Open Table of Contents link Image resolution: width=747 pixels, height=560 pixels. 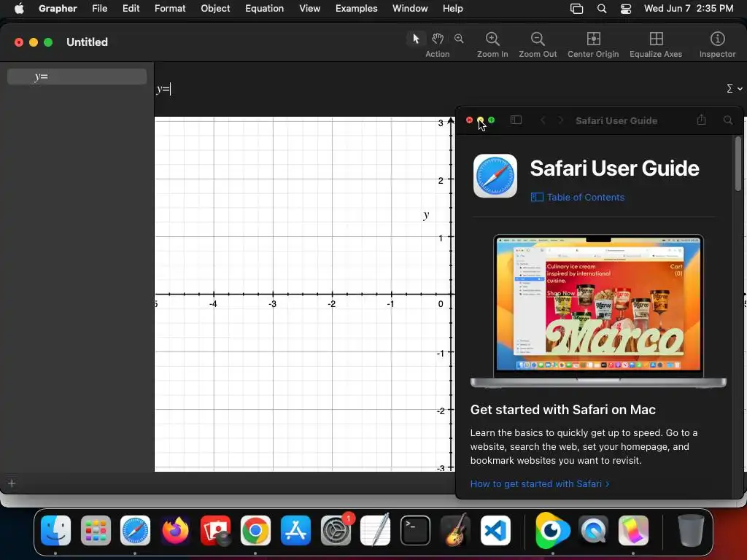(x=578, y=197)
